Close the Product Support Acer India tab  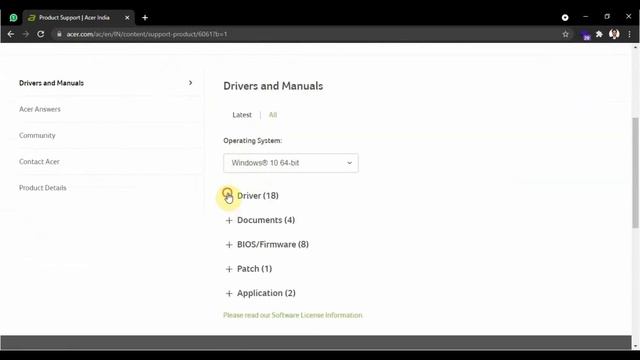coord(127,18)
